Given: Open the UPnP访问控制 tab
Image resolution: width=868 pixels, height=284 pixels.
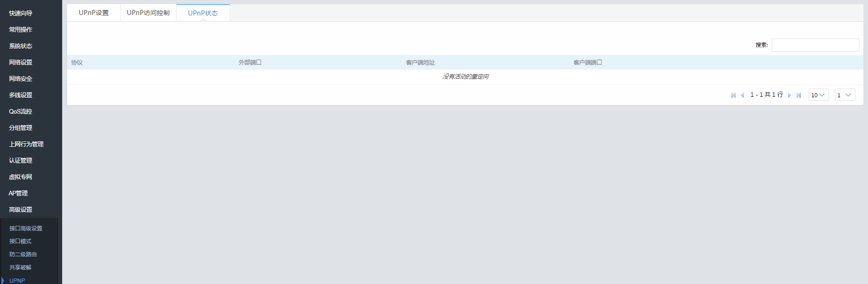Looking at the screenshot, I should 148,13.
